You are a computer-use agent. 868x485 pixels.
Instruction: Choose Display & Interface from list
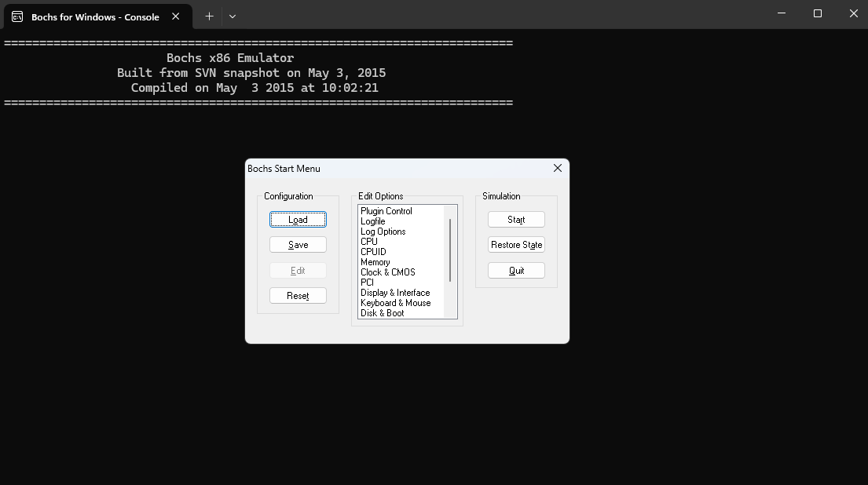tap(395, 293)
